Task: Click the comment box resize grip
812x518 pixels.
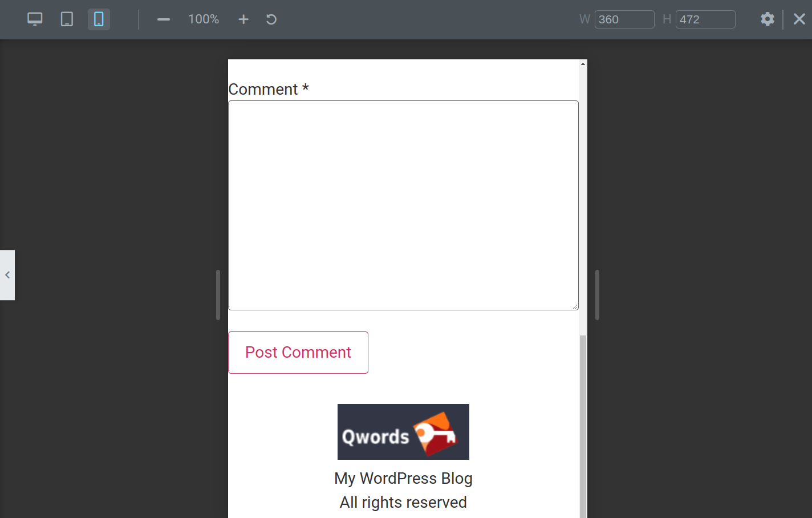Action: tap(575, 307)
